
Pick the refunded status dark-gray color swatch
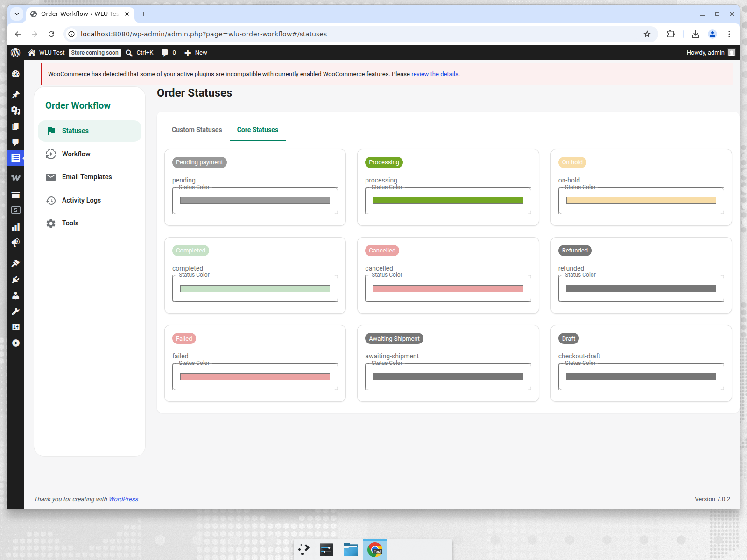641,289
